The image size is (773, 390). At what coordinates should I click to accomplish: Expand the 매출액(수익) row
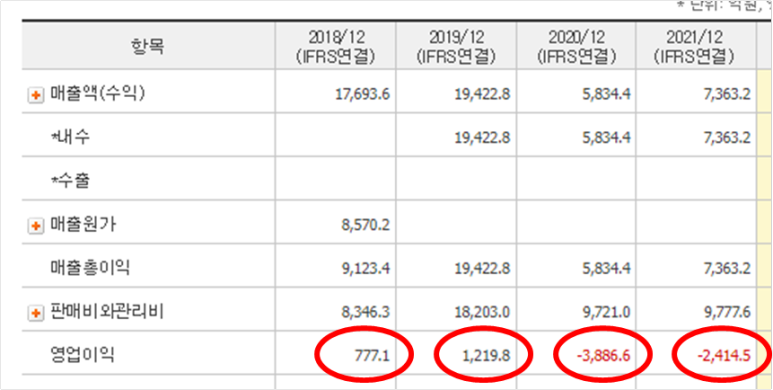coord(35,96)
